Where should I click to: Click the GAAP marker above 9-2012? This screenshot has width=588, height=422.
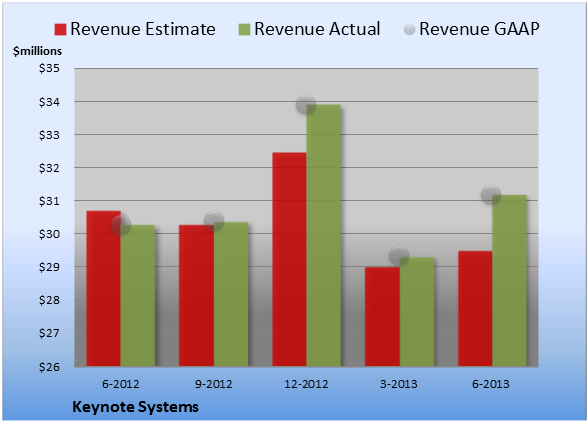coord(214,221)
